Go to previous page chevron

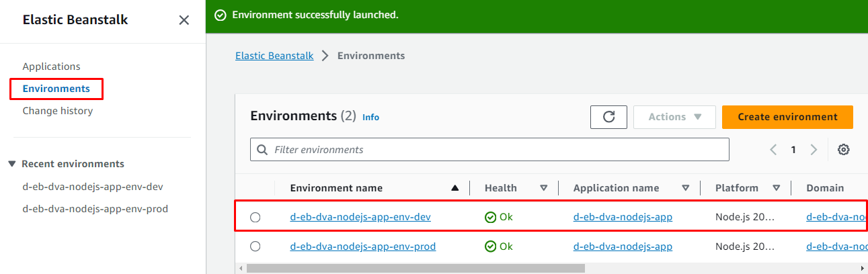[x=773, y=150]
